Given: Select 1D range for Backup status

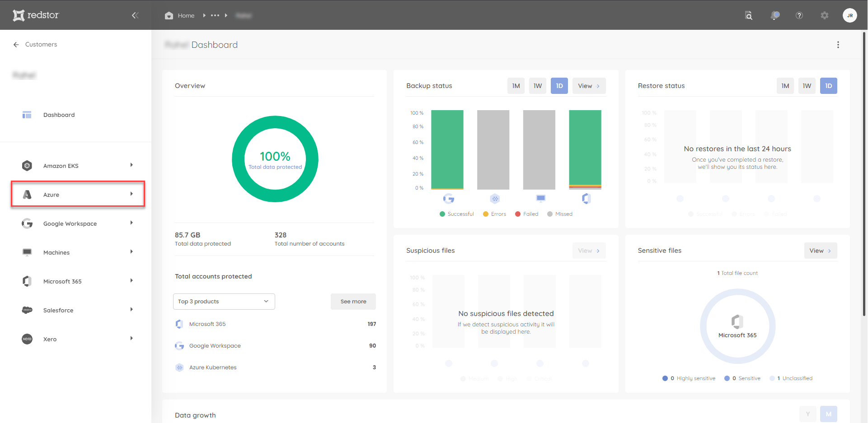Looking at the screenshot, I should 559,86.
